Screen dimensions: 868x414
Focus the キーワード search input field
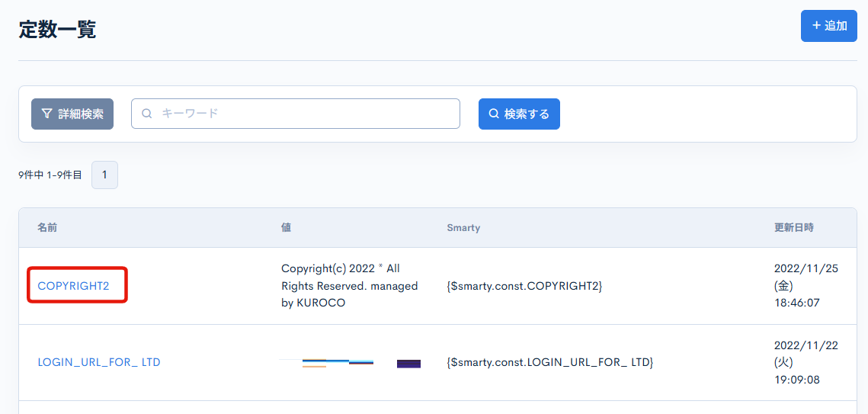click(x=305, y=114)
